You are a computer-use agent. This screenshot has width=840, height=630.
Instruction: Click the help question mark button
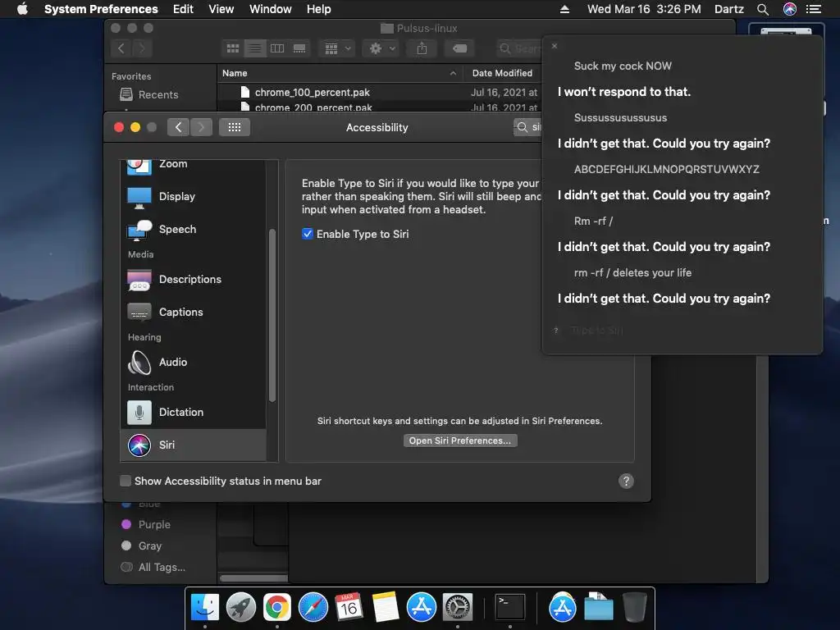pyautogui.click(x=626, y=481)
